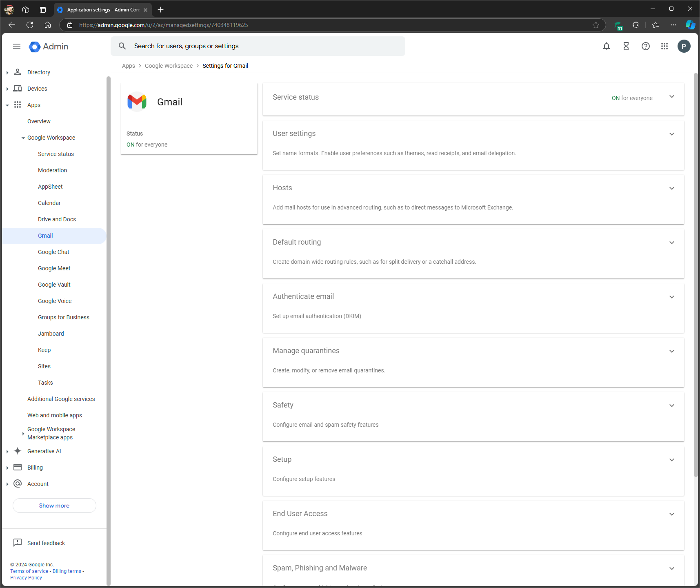Image resolution: width=700 pixels, height=588 pixels.
Task: Click the Google Admin logo
Action: (x=49, y=47)
